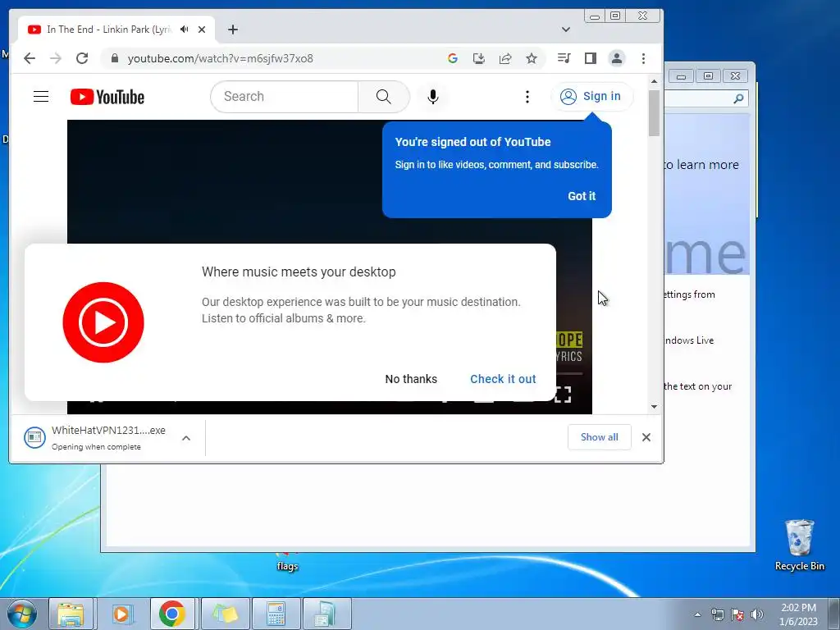This screenshot has width=840, height=630.
Task: Click the Show desktop strip at the taskbar end
Action: tap(834, 614)
